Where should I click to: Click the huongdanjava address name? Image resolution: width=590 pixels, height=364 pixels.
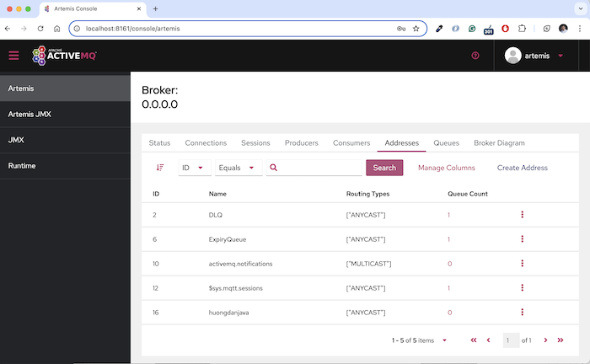coord(228,313)
